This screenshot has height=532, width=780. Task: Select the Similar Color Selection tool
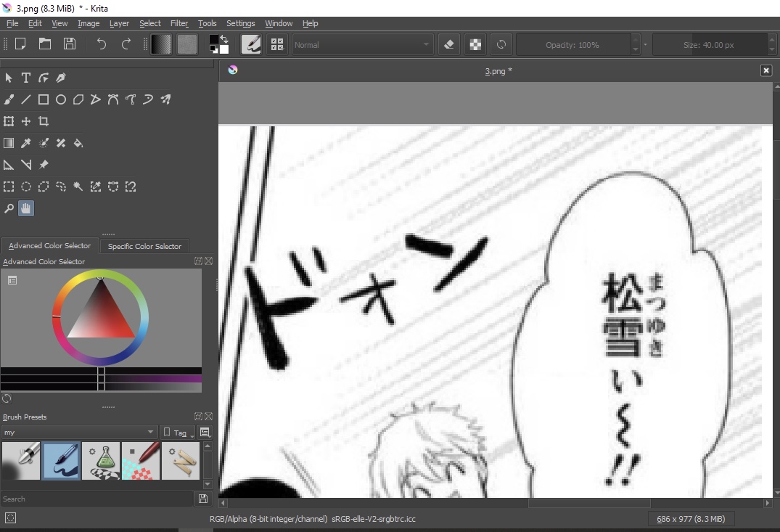point(96,187)
